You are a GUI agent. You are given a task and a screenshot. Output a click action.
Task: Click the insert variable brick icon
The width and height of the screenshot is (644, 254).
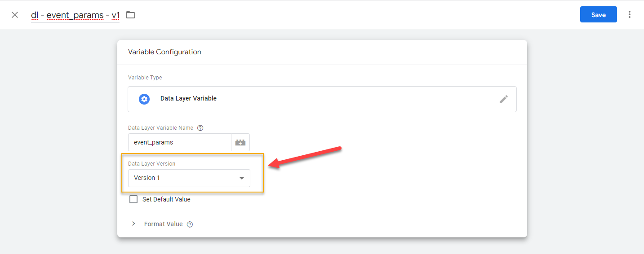point(240,142)
